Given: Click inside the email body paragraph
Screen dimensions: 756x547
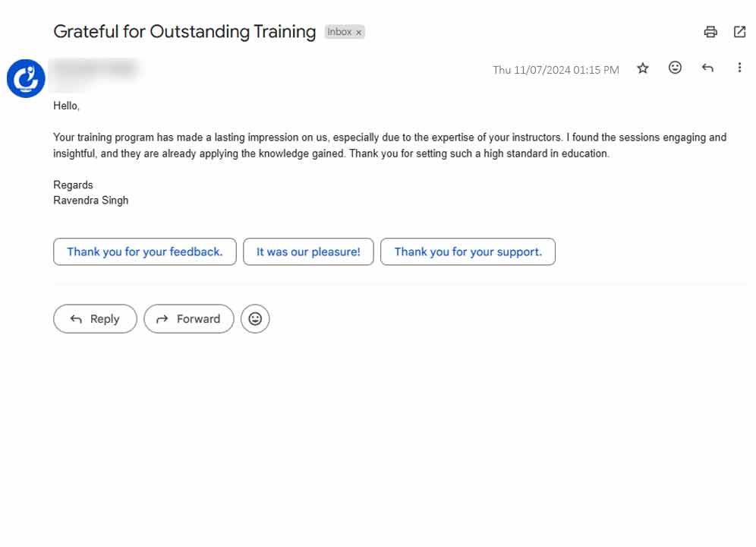Looking at the screenshot, I should 380,145.
